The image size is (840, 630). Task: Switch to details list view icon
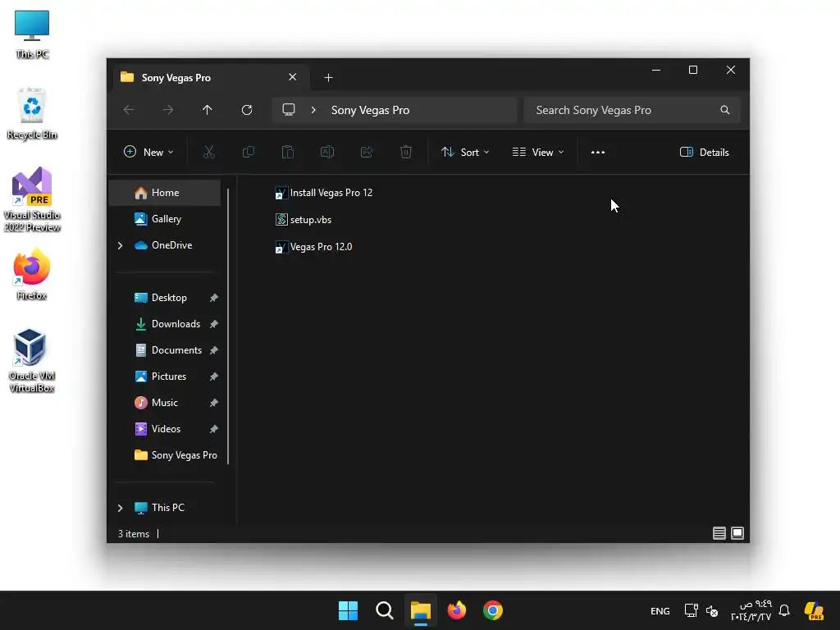click(719, 533)
